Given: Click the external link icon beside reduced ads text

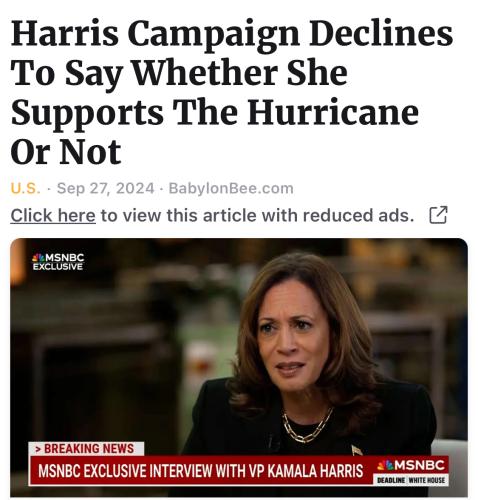Looking at the screenshot, I should point(438,215).
